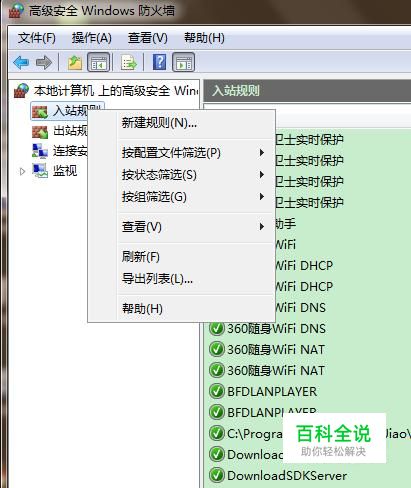Choose 导出列表(L)... in context menu
Screen dimensions: 411x488
[x=181, y=278]
